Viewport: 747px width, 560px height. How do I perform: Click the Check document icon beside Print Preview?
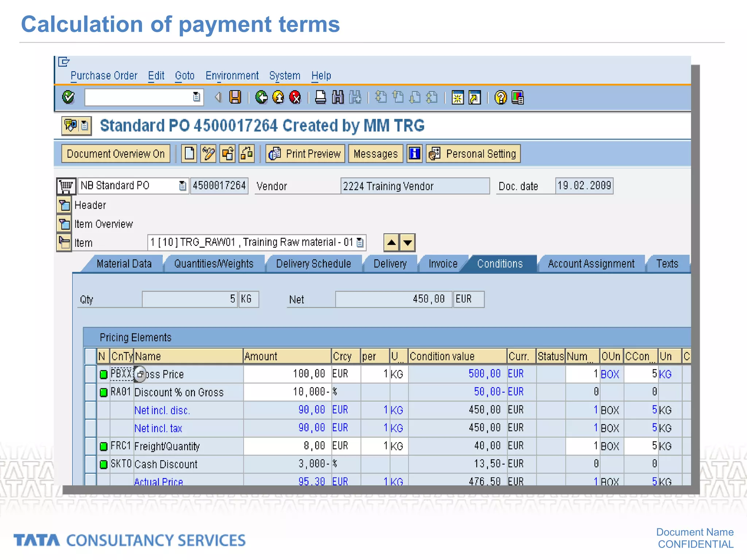pos(247,153)
